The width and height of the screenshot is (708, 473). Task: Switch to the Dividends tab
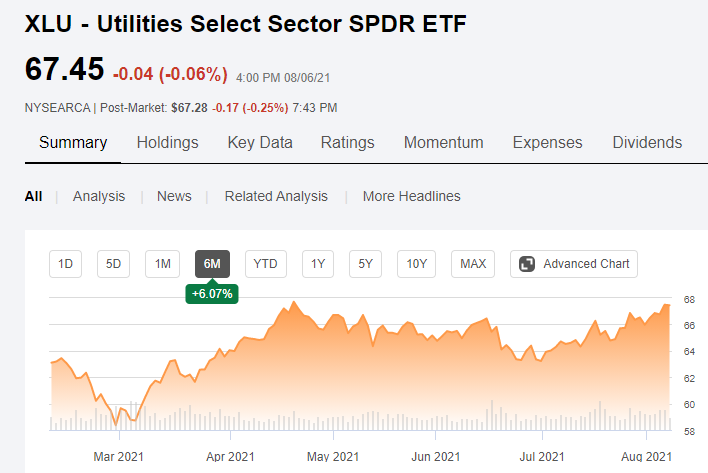tap(647, 143)
